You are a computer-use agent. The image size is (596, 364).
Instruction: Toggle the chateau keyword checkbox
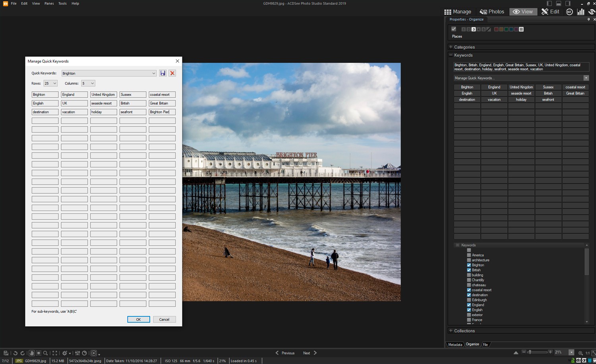[469, 285]
